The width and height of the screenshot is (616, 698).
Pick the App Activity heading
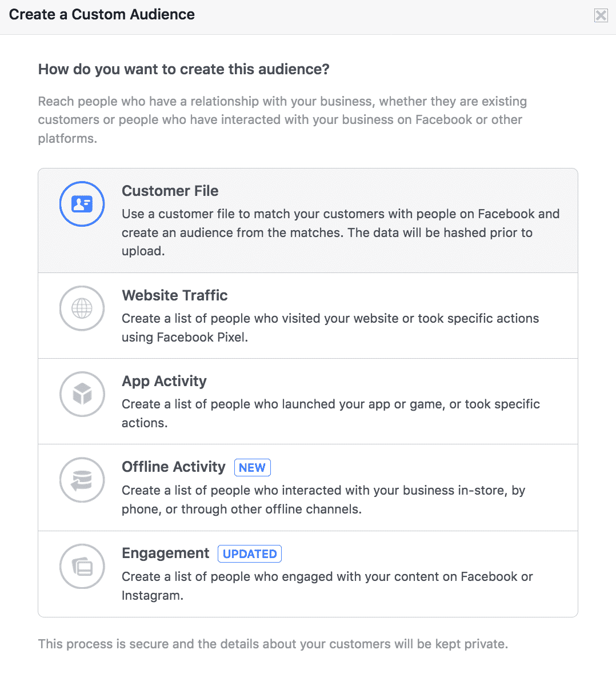[x=165, y=382]
